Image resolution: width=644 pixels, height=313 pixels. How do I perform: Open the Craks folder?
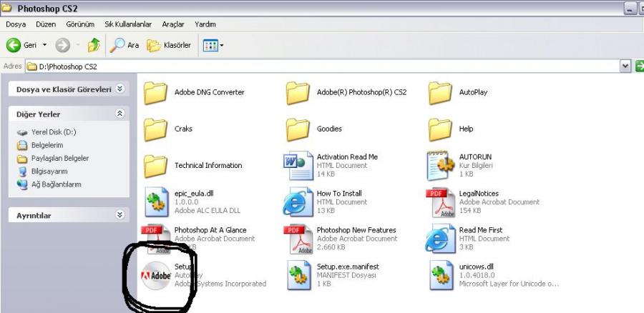pyautogui.click(x=155, y=129)
